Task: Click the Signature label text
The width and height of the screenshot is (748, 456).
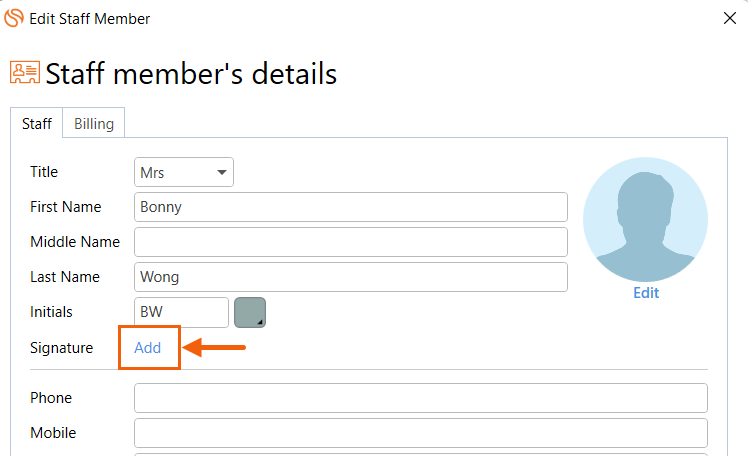Action: (x=62, y=348)
